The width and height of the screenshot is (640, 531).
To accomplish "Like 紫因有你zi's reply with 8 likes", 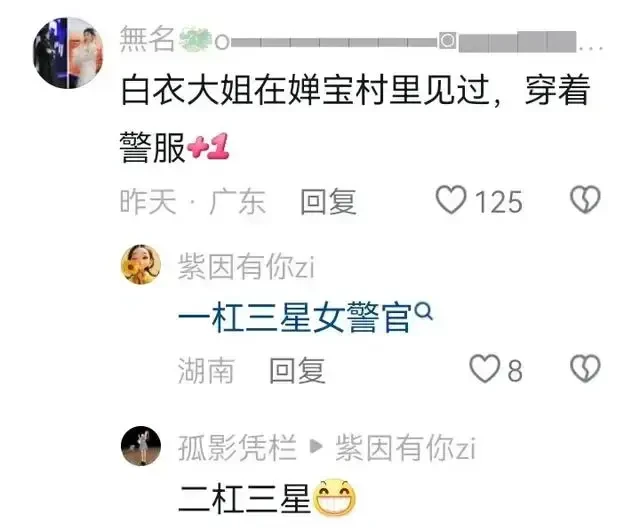I will 485,369.
